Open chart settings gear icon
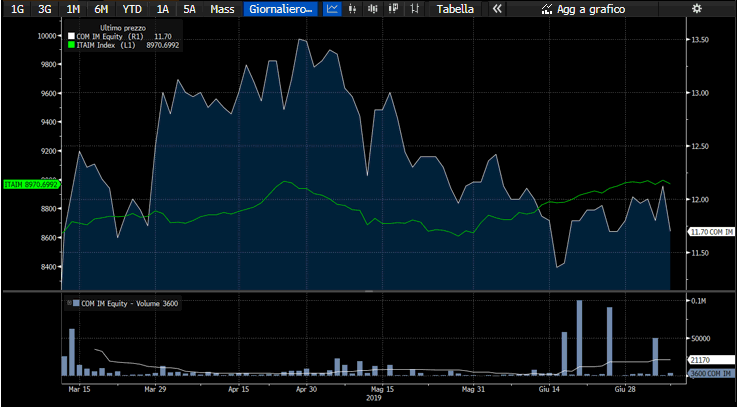 [697, 9]
